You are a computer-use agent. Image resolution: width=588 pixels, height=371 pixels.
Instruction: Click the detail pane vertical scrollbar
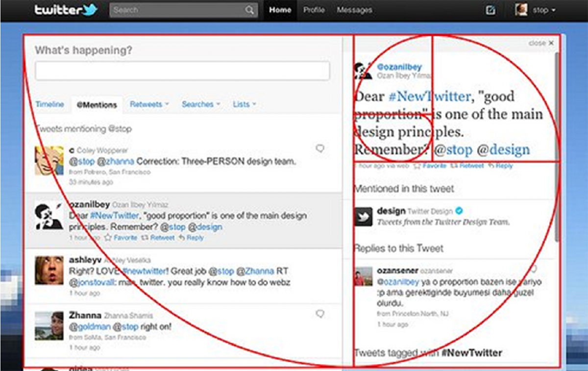pyautogui.click(x=557, y=147)
